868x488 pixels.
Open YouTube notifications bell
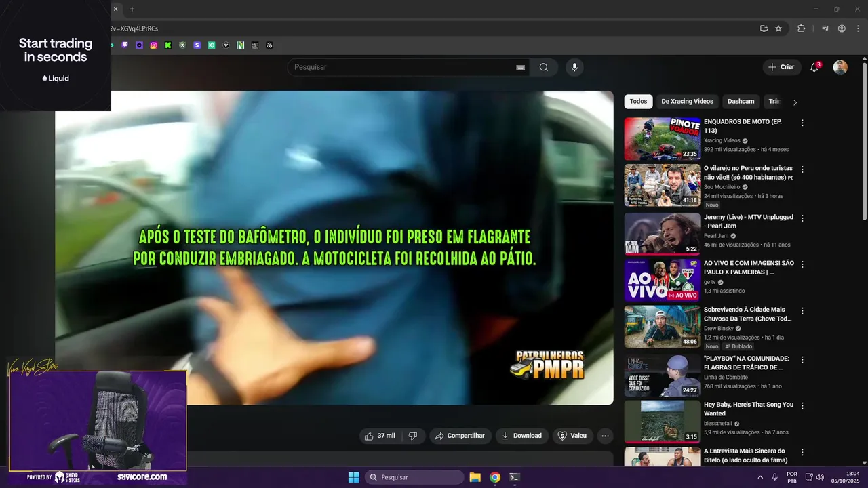coord(814,67)
